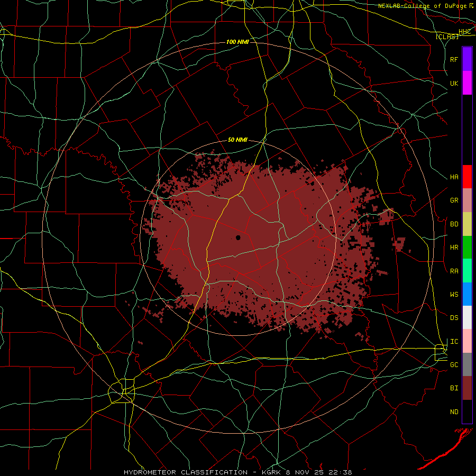Click the BI legend label
The width and height of the screenshot is (476, 476).
click(x=454, y=388)
